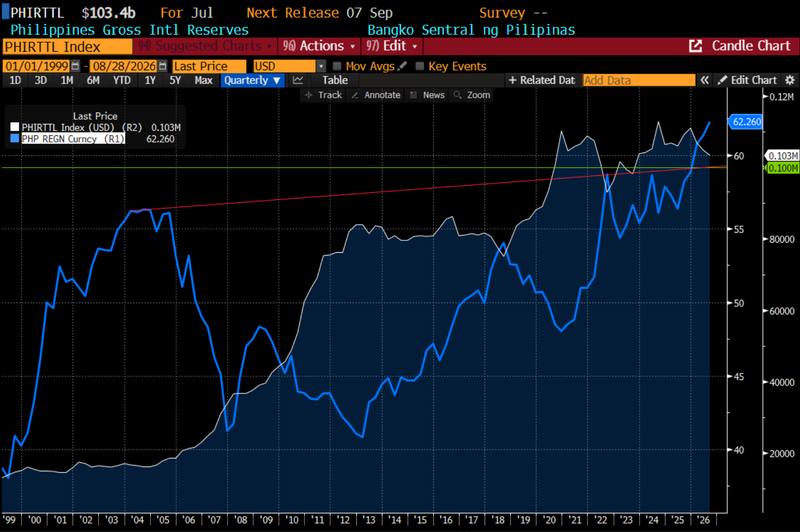Select the Track crosshair tool
800x532 pixels.
(323, 95)
